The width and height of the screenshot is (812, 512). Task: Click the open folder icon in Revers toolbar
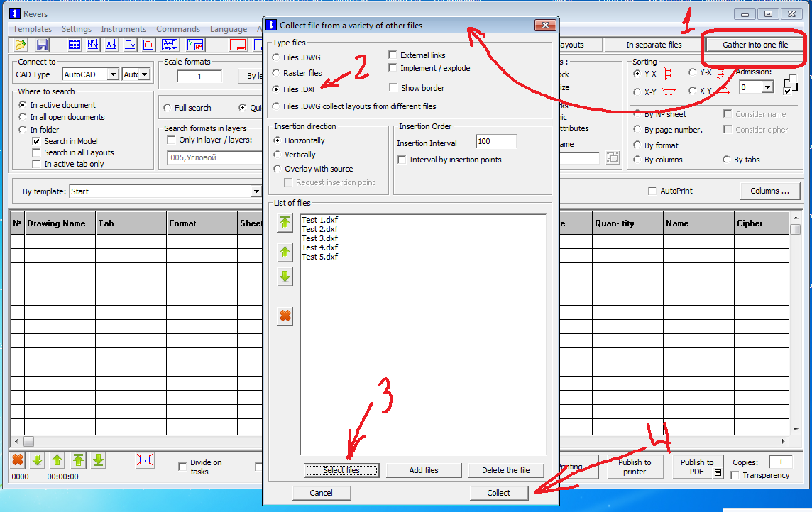pyautogui.click(x=20, y=45)
